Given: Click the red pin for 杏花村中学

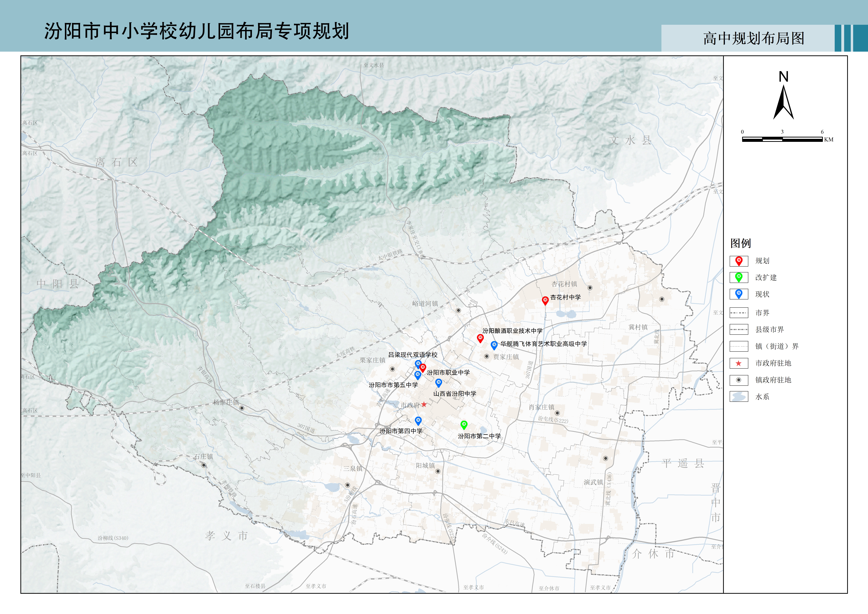Looking at the screenshot, I should tap(545, 301).
